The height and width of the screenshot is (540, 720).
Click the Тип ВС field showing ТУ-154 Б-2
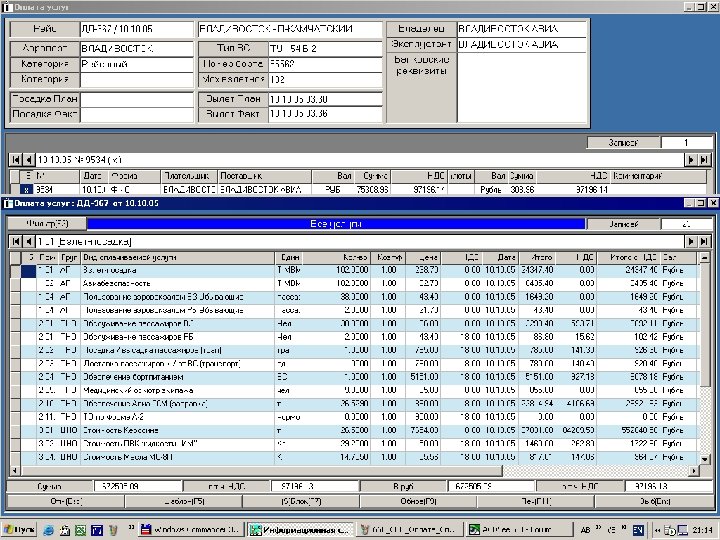click(325, 49)
